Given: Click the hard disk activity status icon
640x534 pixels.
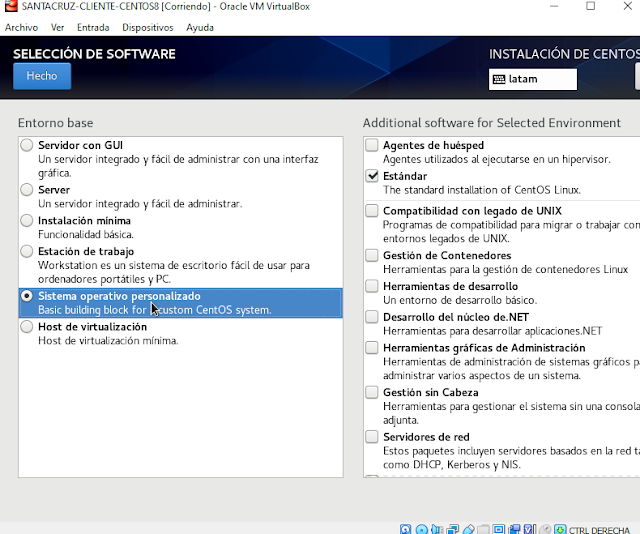Looking at the screenshot, I should (405, 530).
